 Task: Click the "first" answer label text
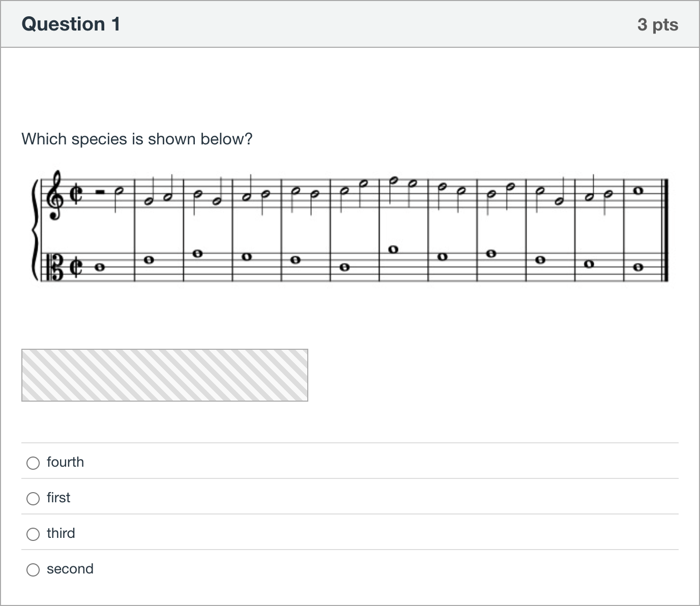point(59,498)
